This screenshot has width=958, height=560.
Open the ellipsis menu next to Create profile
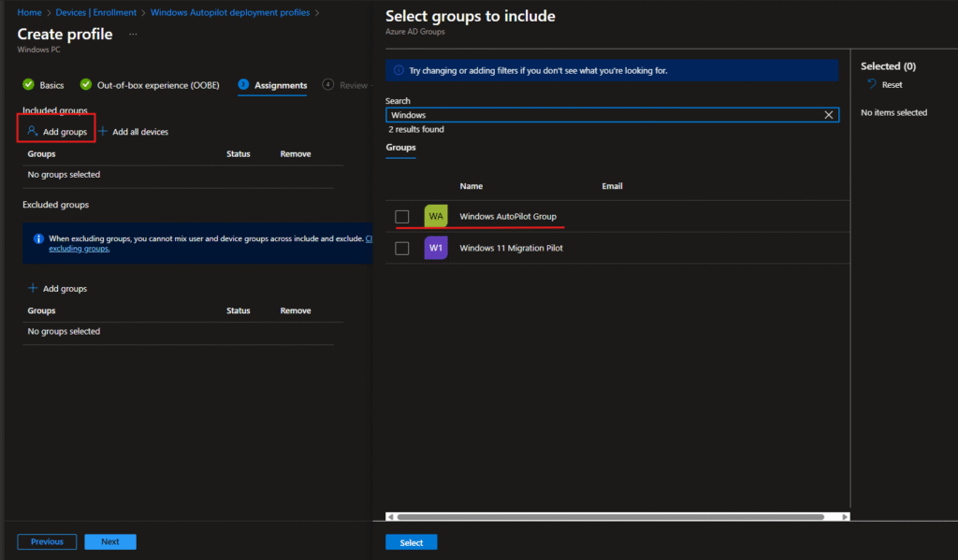(133, 35)
